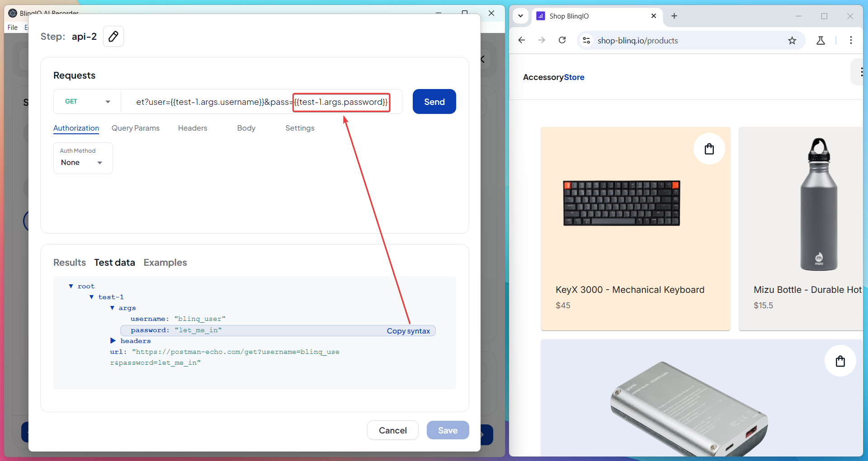
Task: Click the browser back arrow icon
Action: pos(522,40)
